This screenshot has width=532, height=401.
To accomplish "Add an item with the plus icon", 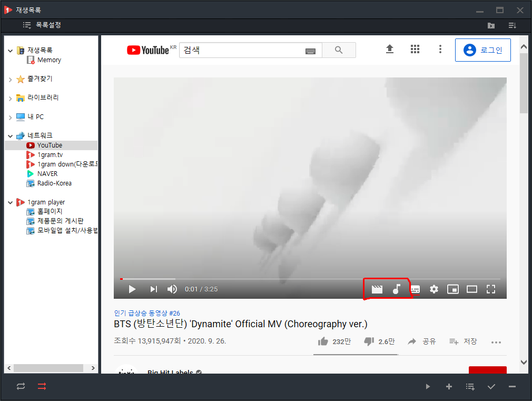I will (449, 386).
